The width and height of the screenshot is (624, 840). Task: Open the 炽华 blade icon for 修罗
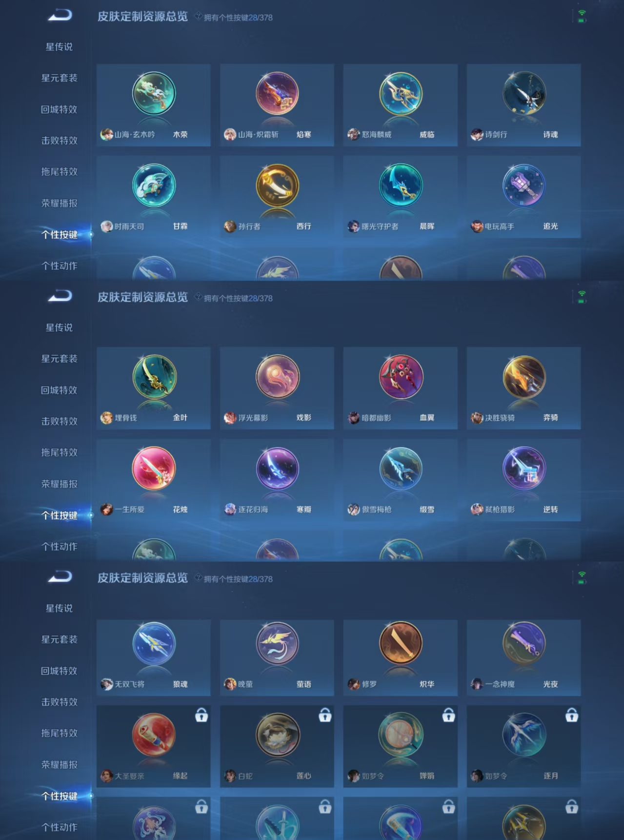[x=401, y=644]
